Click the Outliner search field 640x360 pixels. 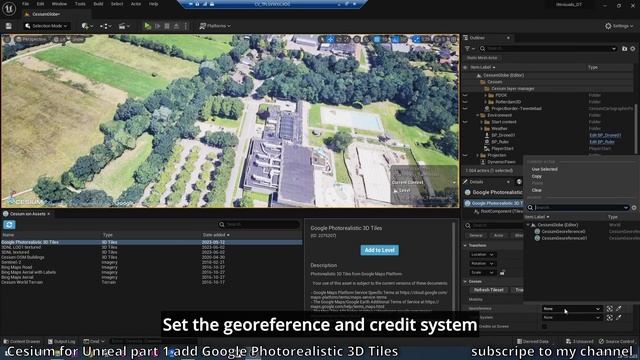548,49
